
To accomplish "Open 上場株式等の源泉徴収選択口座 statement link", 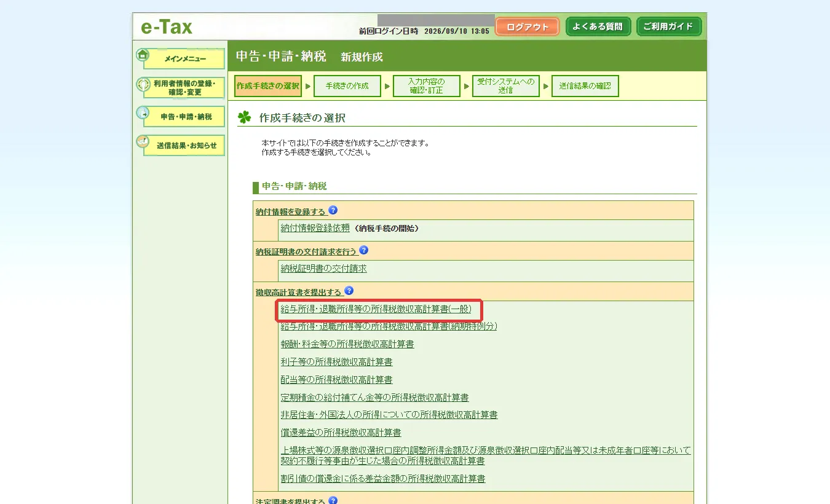I will coord(486,455).
